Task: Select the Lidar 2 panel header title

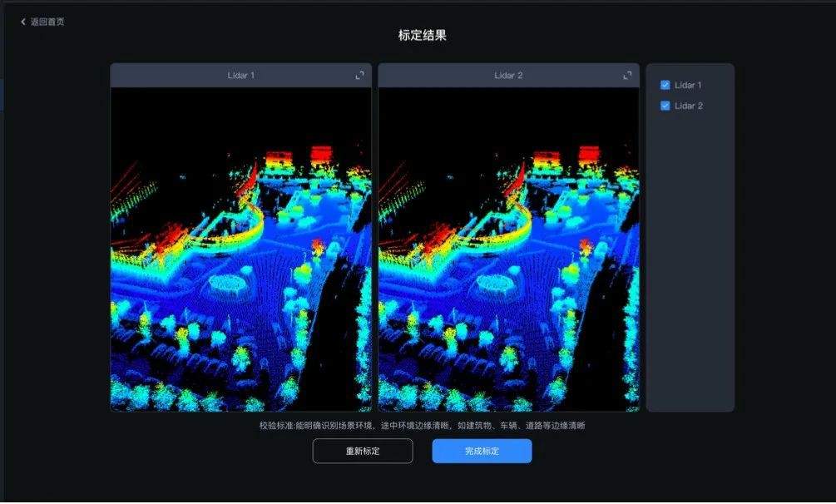Action: [508, 76]
